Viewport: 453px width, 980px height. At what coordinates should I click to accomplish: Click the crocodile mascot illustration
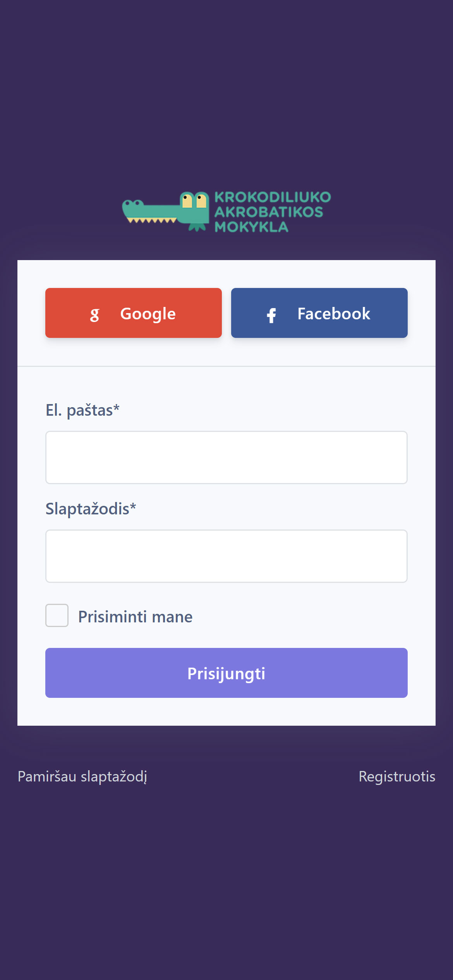click(x=166, y=211)
